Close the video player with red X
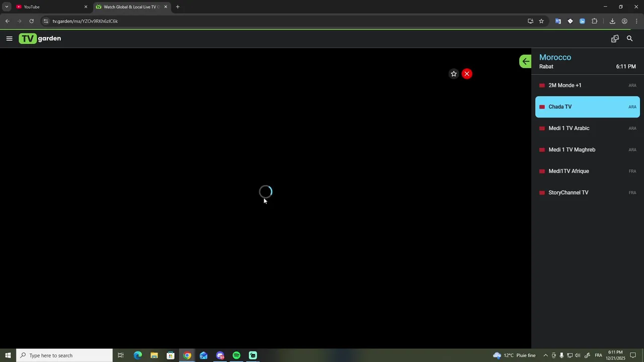The image size is (644, 362). [467, 74]
